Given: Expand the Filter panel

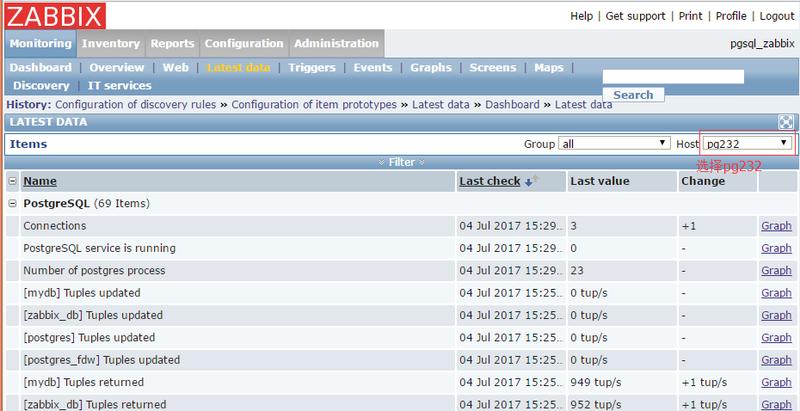Looking at the screenshot, I should pos(400,162).
